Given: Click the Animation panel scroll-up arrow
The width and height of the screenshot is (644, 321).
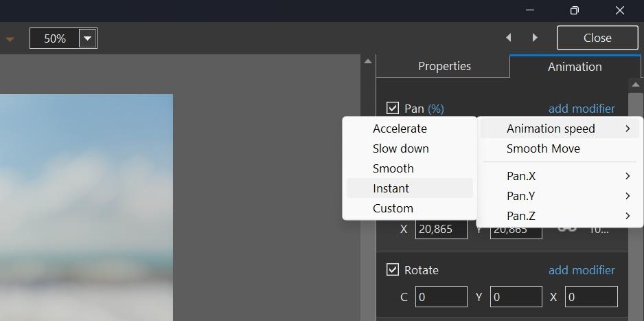Looking at the screenshot, I should [635, 84].
